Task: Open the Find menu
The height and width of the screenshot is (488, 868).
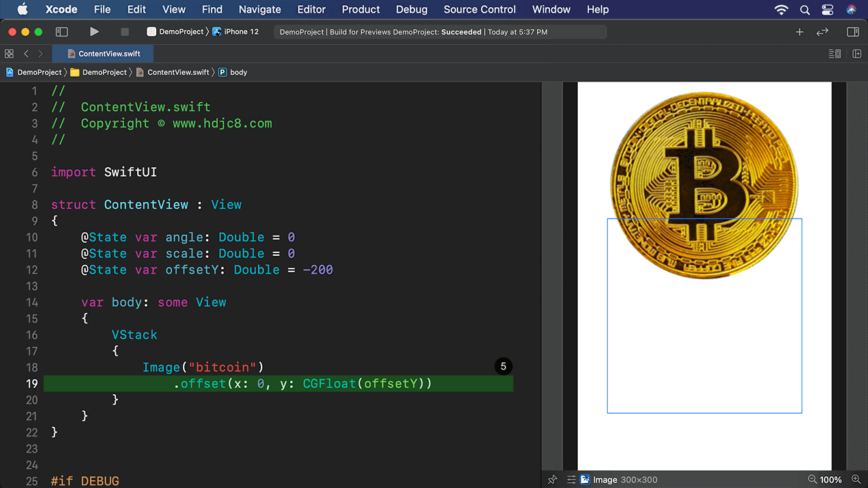Action: pyautogui.click(x=212, y=9)
